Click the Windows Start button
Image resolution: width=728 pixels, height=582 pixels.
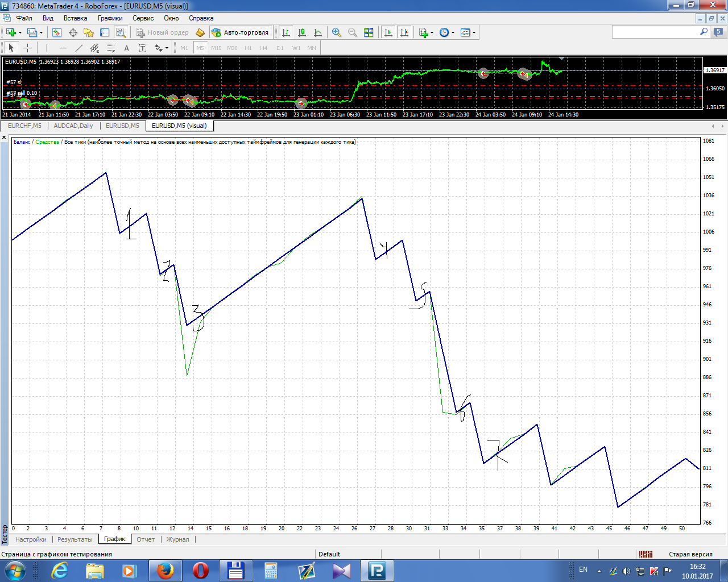15,571
